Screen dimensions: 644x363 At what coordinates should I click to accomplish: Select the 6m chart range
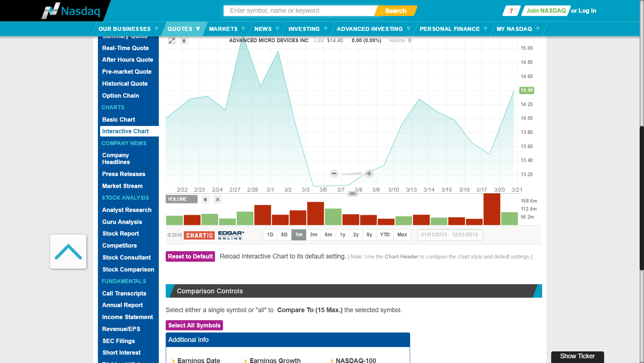(329, 235)
